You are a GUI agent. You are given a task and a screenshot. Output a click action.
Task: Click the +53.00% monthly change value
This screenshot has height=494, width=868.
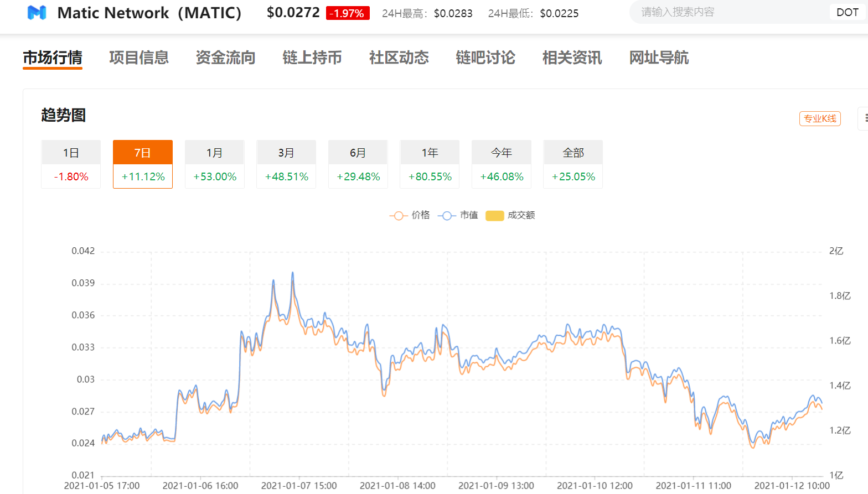click(x=215, y=176)
